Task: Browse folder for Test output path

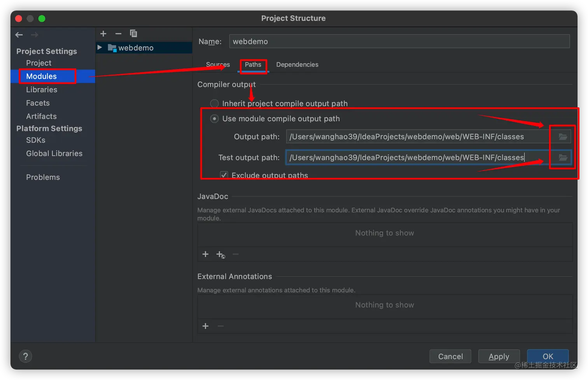Action: click(562, 158)
